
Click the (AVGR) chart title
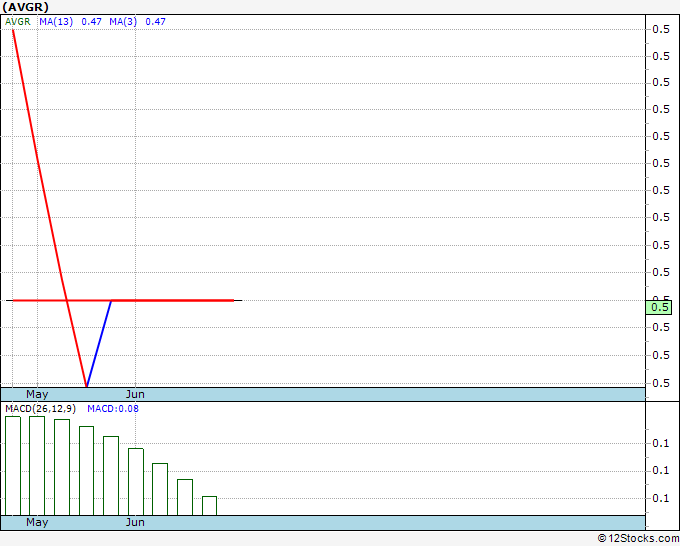point(25,7)
